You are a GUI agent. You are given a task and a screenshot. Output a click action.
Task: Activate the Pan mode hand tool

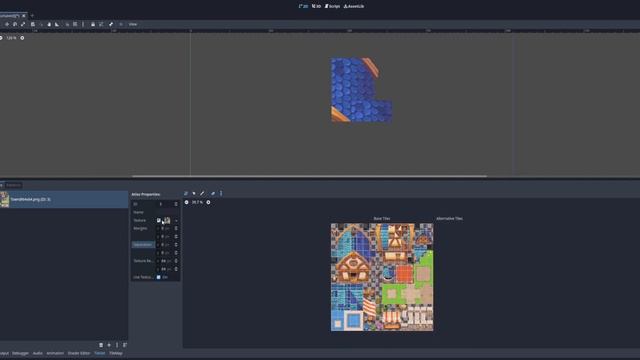coord(49,24)
